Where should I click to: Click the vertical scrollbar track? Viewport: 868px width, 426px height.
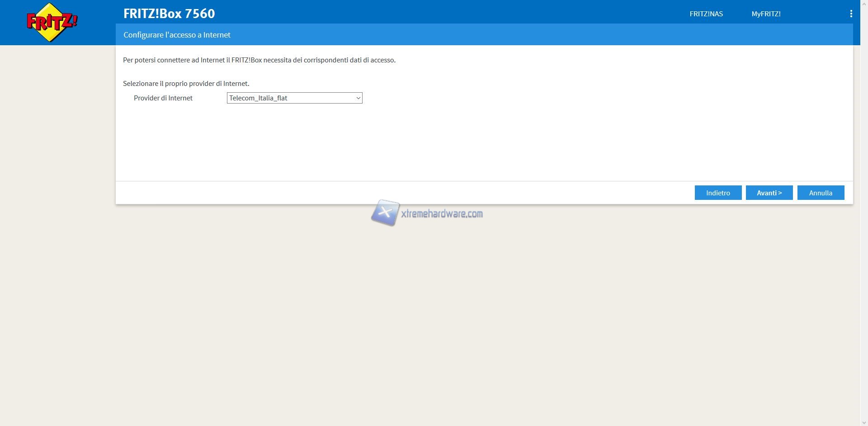pos(863,226)
